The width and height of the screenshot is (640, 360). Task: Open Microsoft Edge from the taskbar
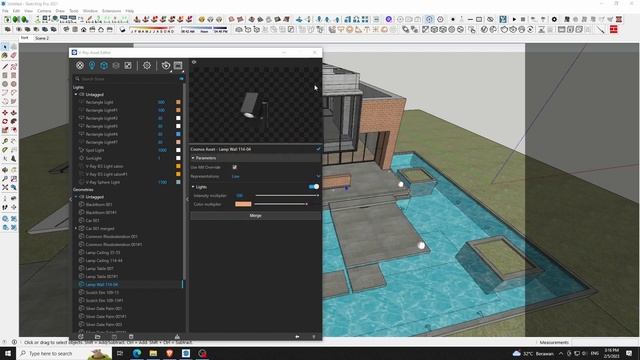click(137, 353)
